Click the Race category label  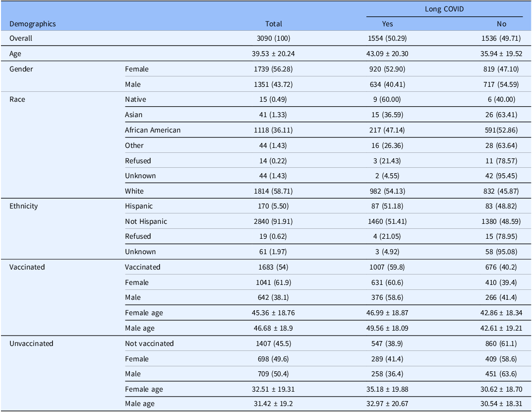(17, 99)
